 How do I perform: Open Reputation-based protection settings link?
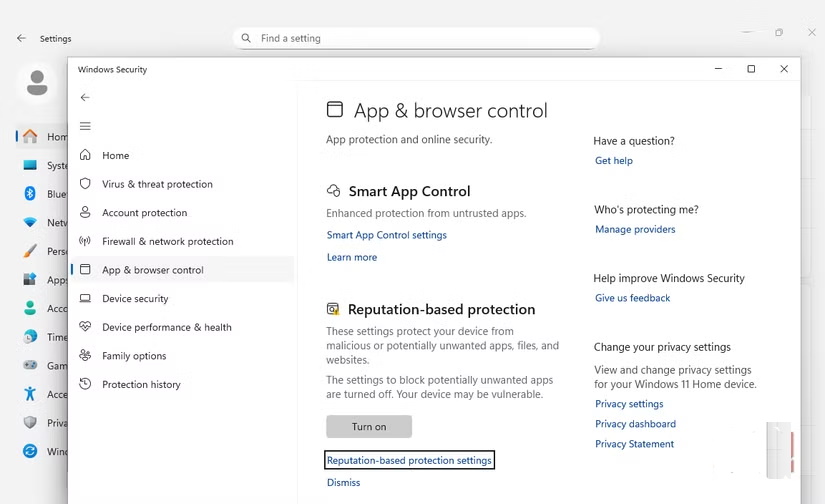pyautogui.click(x=409, y=460)
